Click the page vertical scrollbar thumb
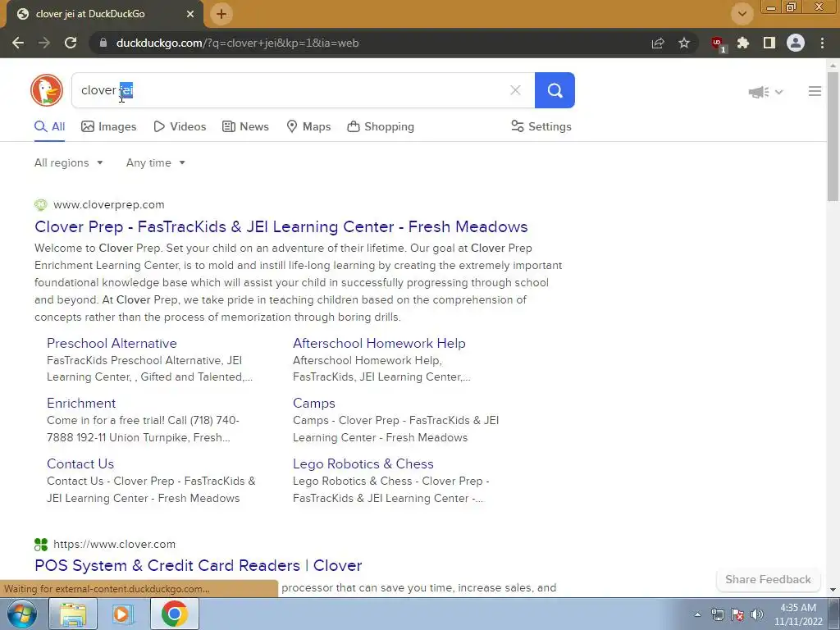The width and height of the screenshot is (840, 630). coord(833,137)
